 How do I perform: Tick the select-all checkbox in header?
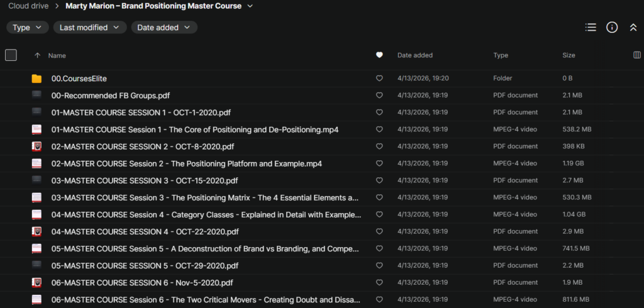[11, 55]
